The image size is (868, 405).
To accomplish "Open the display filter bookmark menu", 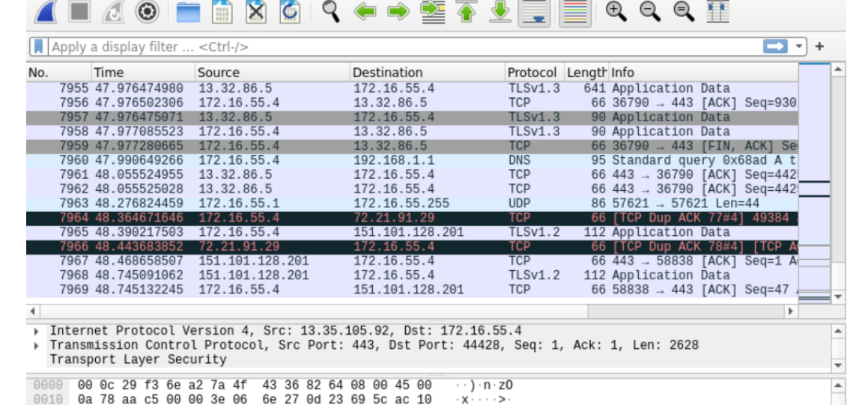I will coord(38,46).
